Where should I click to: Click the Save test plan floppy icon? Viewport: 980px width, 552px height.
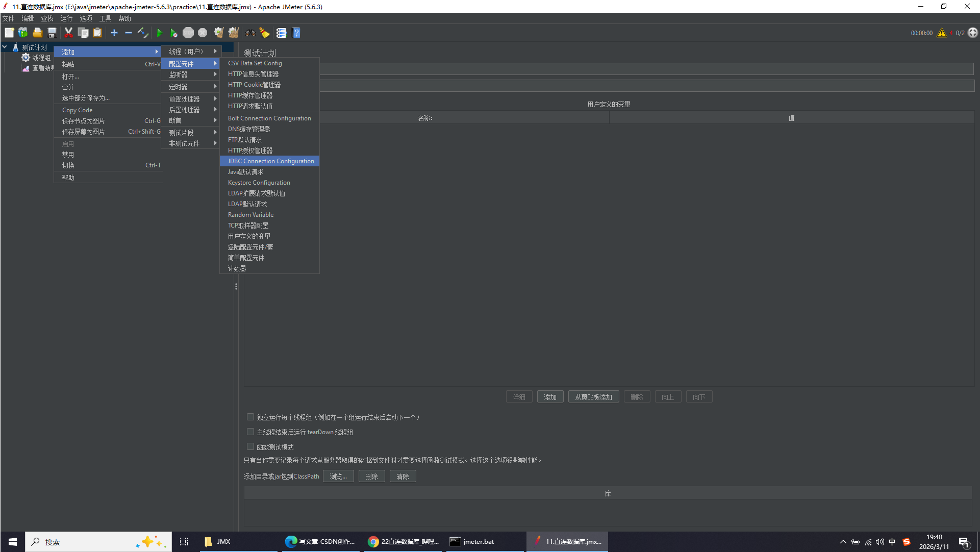click(52, 33)
